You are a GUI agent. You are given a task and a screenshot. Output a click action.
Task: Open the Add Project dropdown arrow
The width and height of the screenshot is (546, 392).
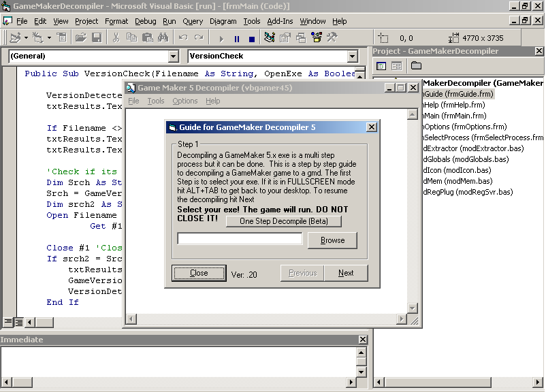point(26,37)
